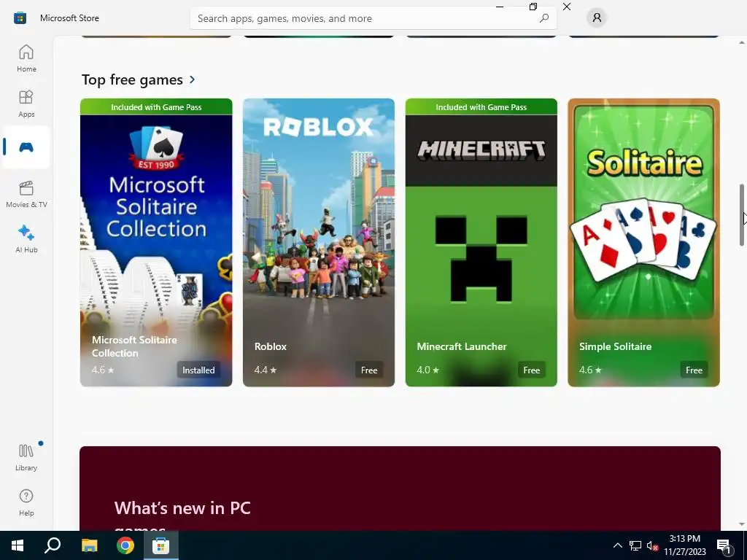Select the Gaming controller tab
The width and height of the screenshot is (747, 560).
point(26,147)
